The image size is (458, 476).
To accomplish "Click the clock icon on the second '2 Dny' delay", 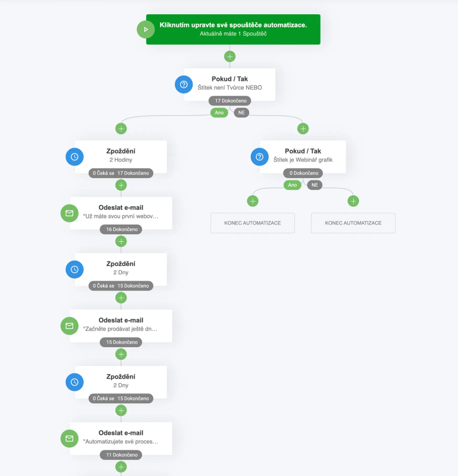I will click(x=74, y=381).
